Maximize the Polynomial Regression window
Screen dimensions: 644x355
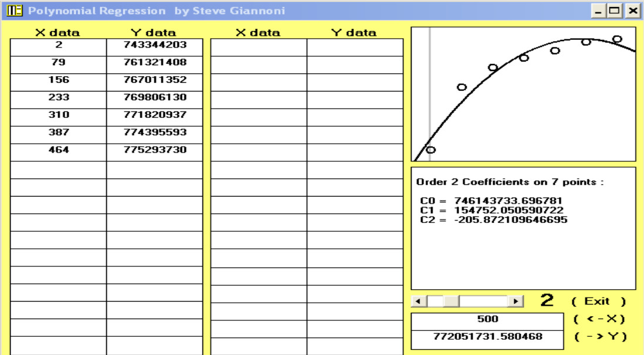[615, 11]
